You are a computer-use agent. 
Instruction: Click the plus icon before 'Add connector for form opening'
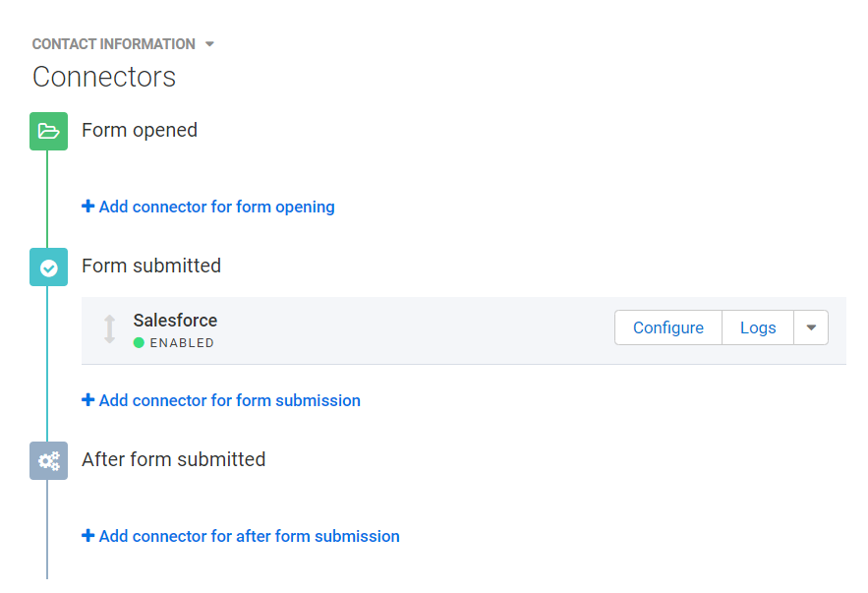coord(87,207)
